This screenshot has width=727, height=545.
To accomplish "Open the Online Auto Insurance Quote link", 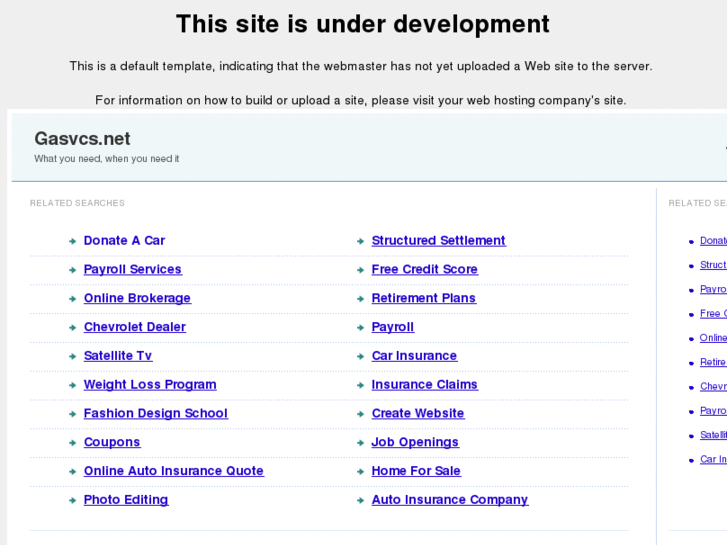I will pos(173,471).
